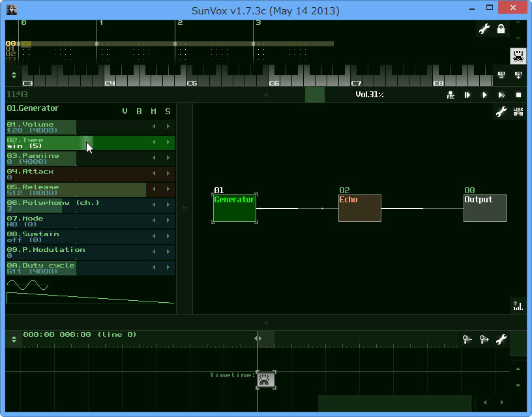Screen dimensions: 532x417
Task: Click the timeline zoom in magnifier
Action: pyautogui.click(x=484, y=339)
